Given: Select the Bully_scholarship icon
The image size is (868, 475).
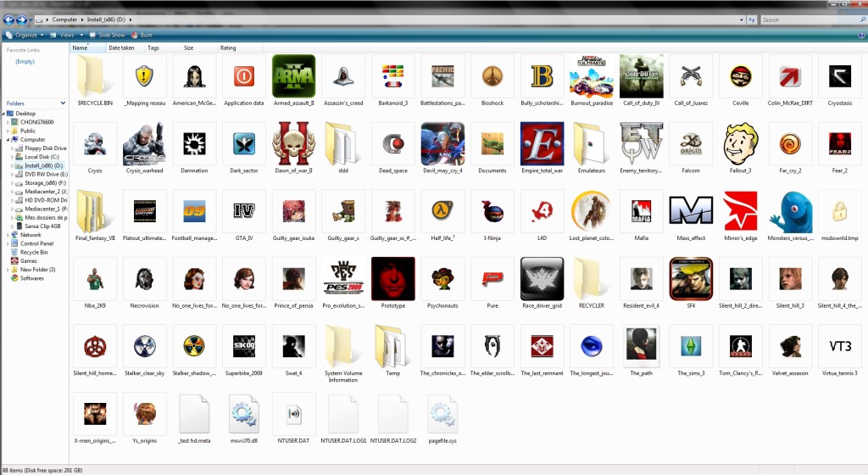Looking at the screenshot, I should pyautogui.click(x=542, y=76).
